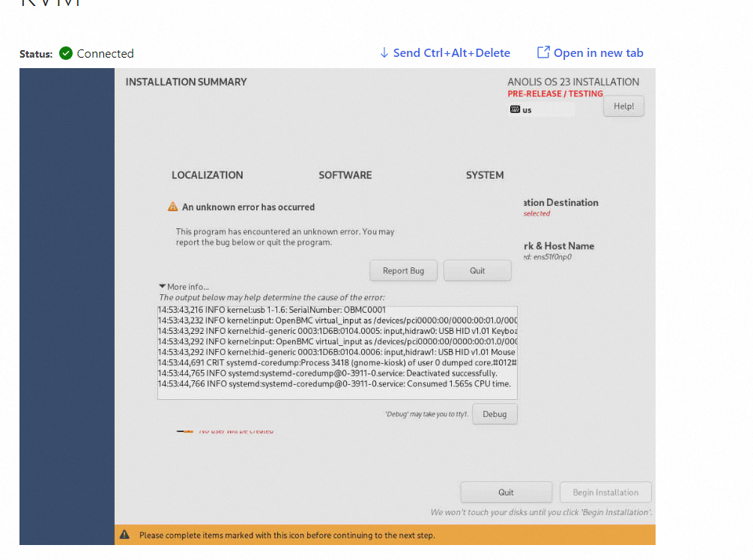Click the keyboard layout icon beside us
753x560 pixels.
515,109
